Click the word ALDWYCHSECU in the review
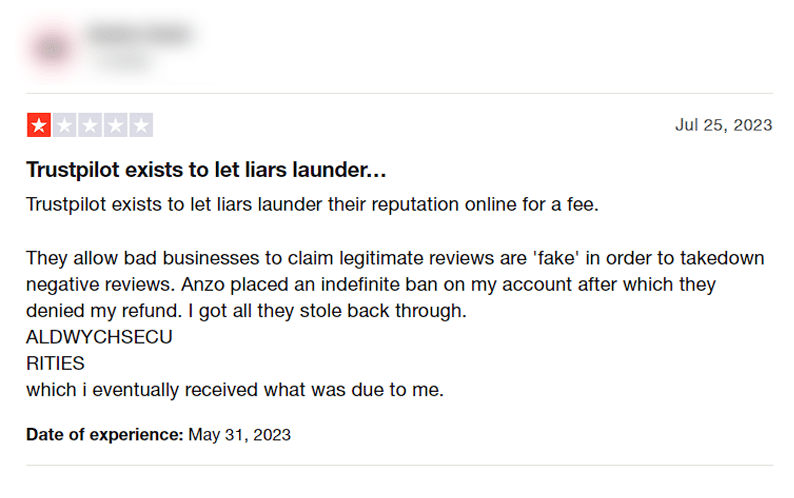Image resolution: width=794 pixels, height=498 pixels. pyautogui.click(x=99, y=337)
